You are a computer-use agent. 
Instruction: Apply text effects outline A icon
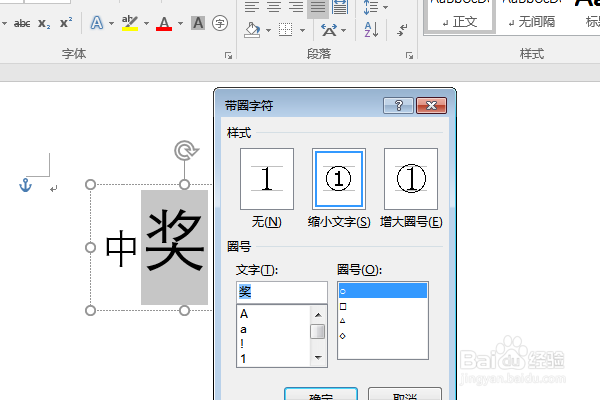(97, 23)
